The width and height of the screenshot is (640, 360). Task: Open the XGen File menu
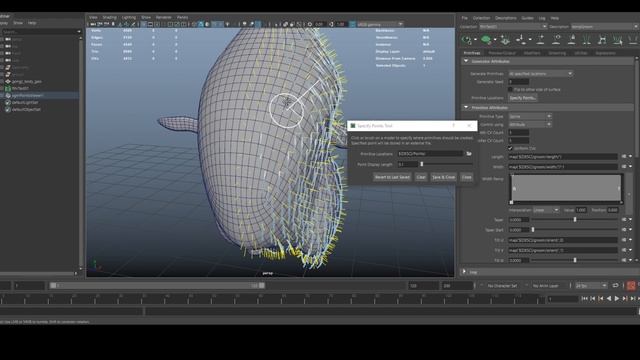464,18
